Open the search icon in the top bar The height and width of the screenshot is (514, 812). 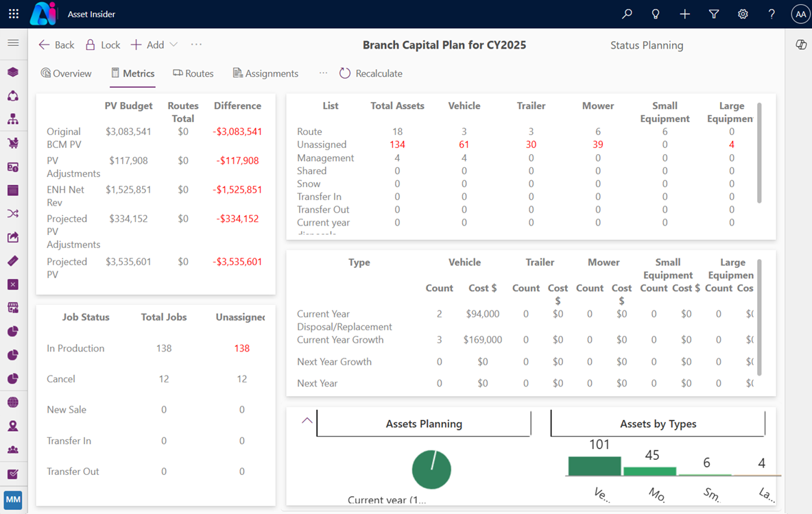click(x=626, y=13)
